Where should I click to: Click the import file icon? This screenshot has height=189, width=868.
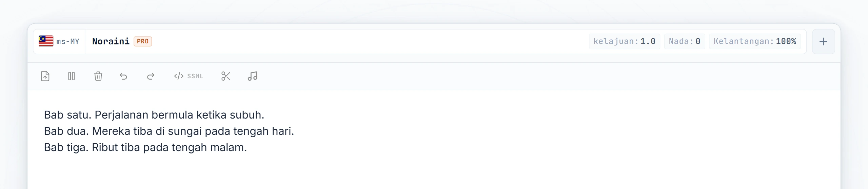coord(45,76)
